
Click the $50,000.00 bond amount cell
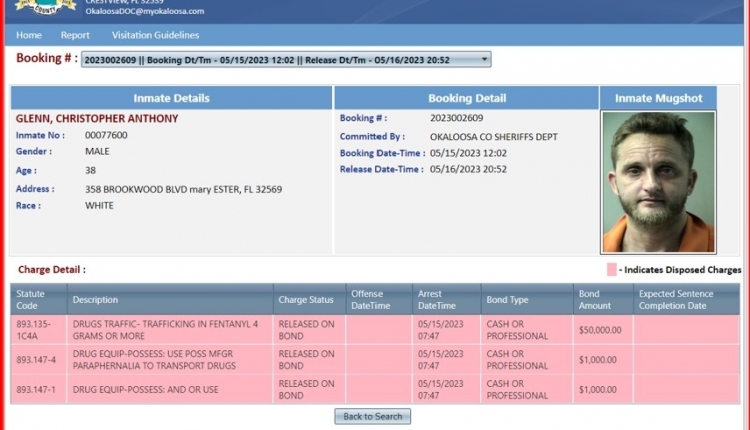click(601, 330)
